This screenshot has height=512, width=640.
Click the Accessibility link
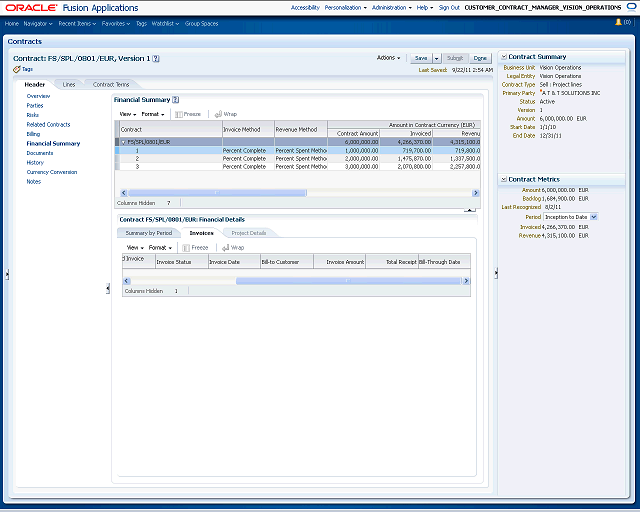tap(305, 8)
